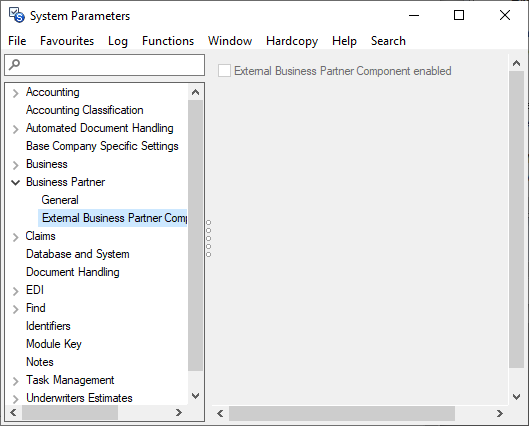
Task: Click tree panel scroll up arrow
Action: tap(195, 92)
